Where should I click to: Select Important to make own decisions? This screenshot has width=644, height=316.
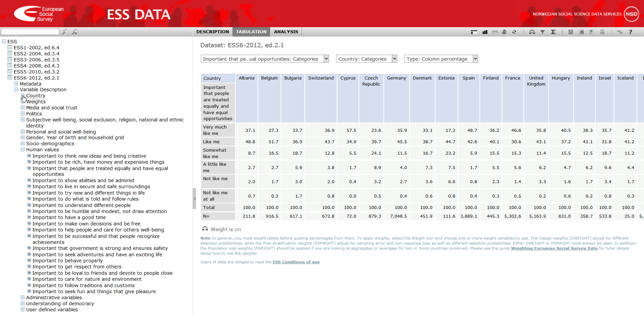pyautogui.click(x=86, y=223)
